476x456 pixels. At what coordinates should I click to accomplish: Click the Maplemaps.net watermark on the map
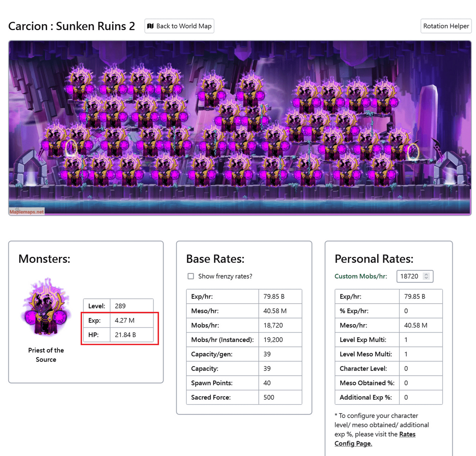[x=26, y=212]
